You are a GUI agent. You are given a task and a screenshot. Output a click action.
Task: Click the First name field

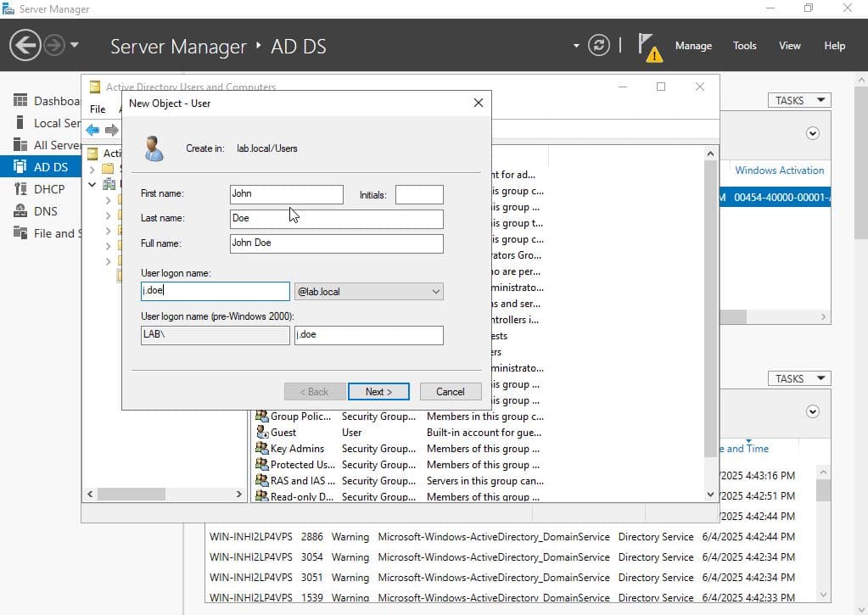point(286,194)
